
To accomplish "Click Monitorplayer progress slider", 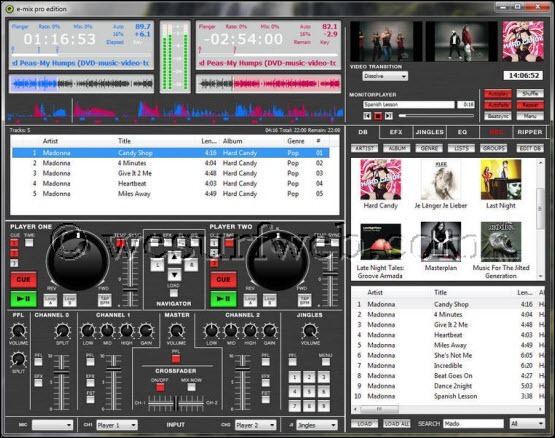I will (436, 115).
